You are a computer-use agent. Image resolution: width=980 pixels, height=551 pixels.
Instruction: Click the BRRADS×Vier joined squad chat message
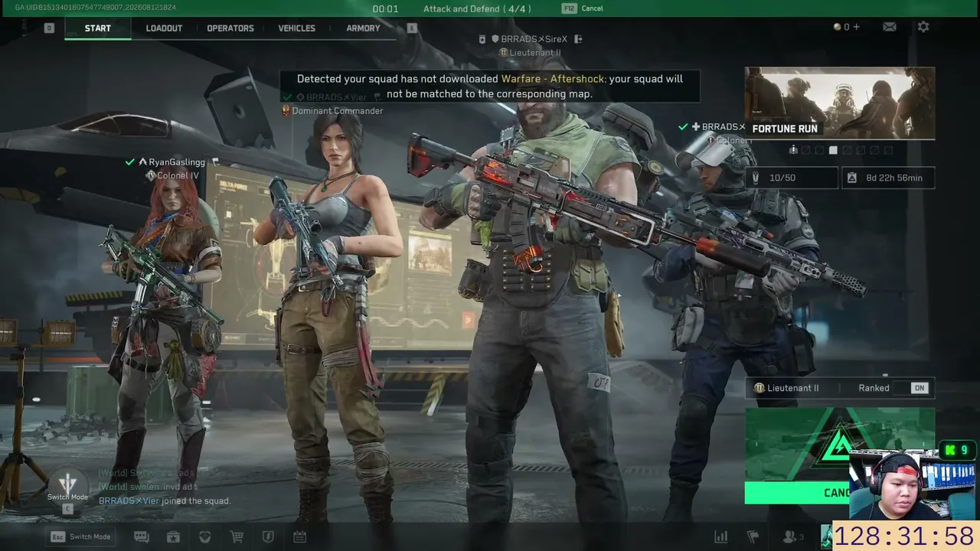(165, 501)
